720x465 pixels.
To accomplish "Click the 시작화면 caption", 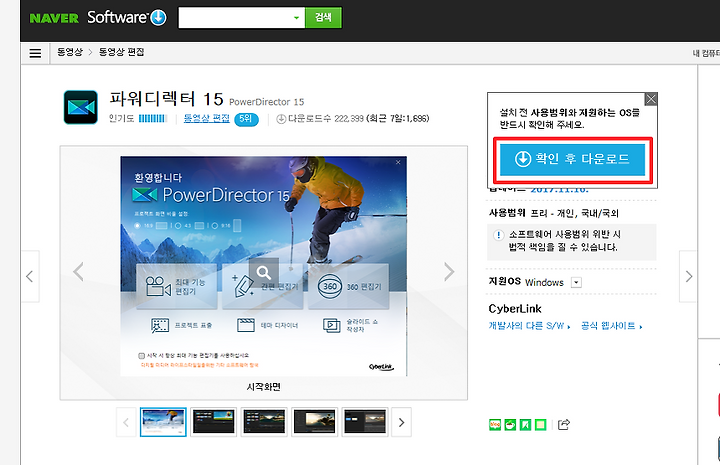I will 264,387.
